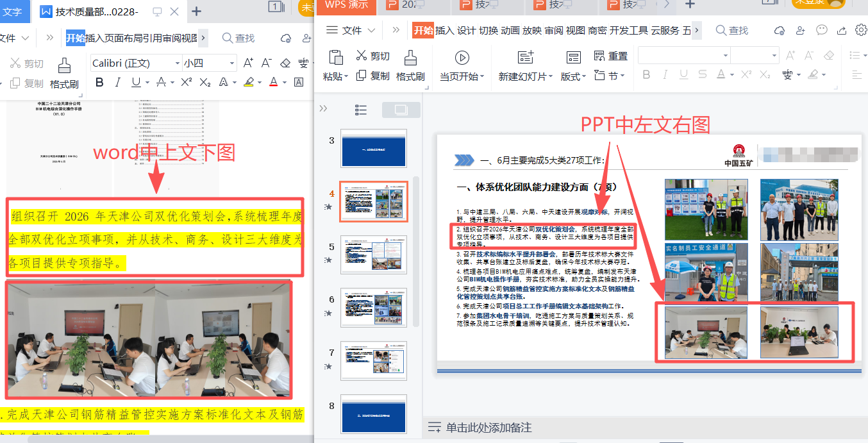Screen dimensions: 868x443
Task: Open 文件 menu dropdown in Presentation
Action: [x=352, y=30]
